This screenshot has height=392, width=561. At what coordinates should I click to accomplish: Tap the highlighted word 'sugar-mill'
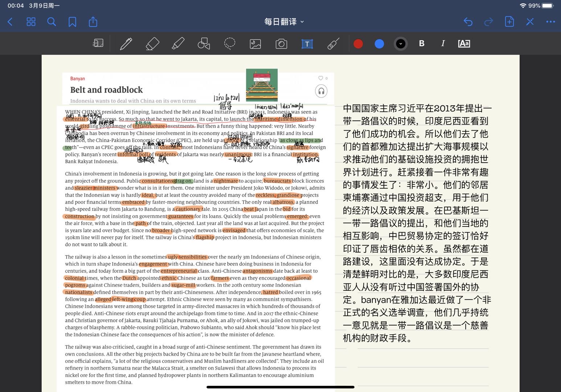click(183, 285)
